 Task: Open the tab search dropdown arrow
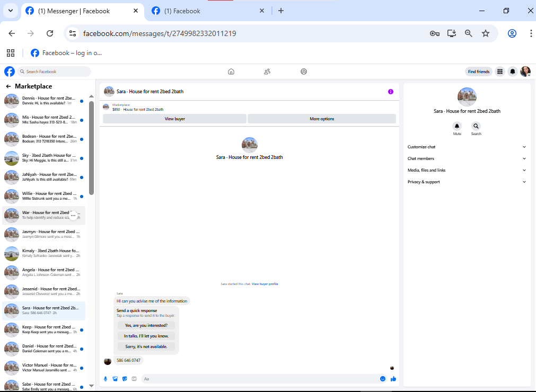tap(11, 11)
